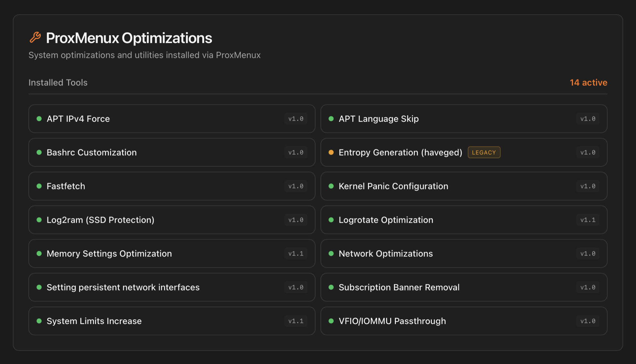Select the Bashrc Customization label

(92, 152)
